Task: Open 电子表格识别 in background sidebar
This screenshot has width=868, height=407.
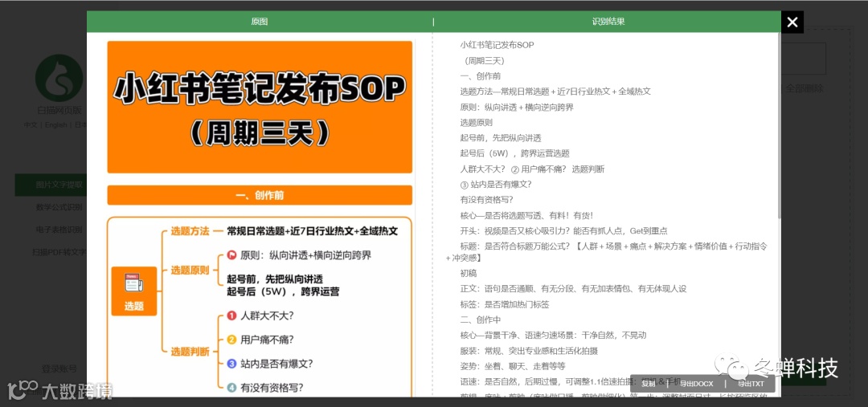Action: pyautogui.click(x=59, y=230)
